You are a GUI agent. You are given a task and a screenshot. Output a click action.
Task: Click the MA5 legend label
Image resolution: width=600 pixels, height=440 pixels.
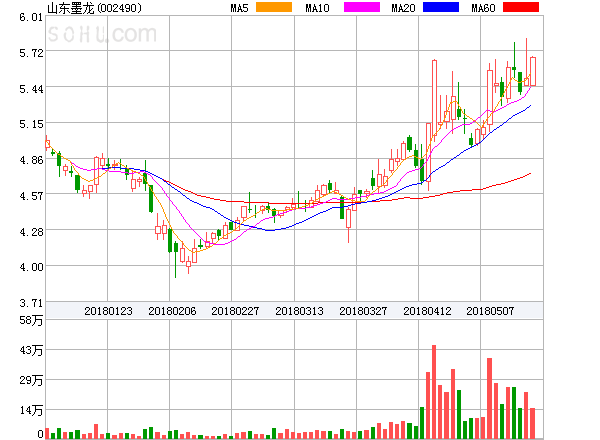click(x=240, y=8)
